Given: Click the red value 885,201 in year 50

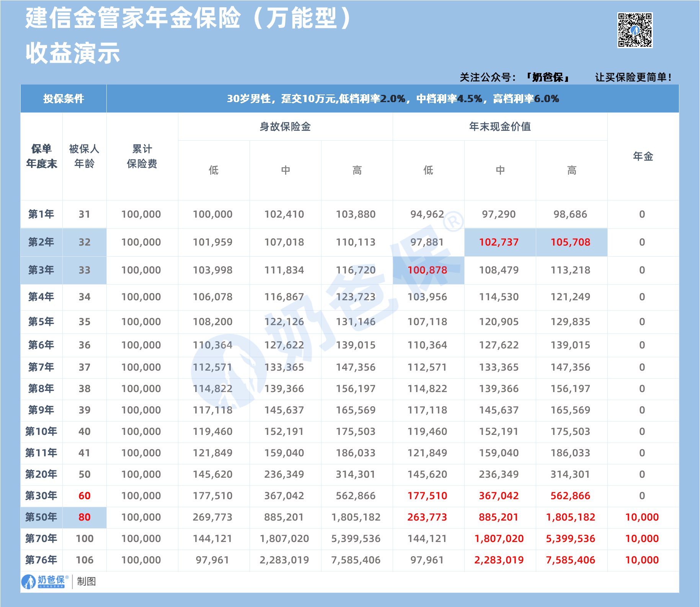Looking at the screenshot, I should [499, 517].
